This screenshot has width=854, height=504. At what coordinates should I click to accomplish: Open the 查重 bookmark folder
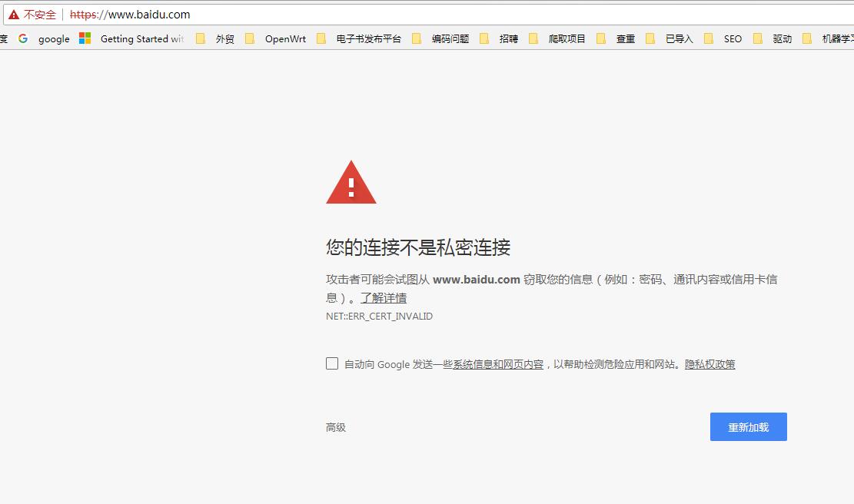616,38
